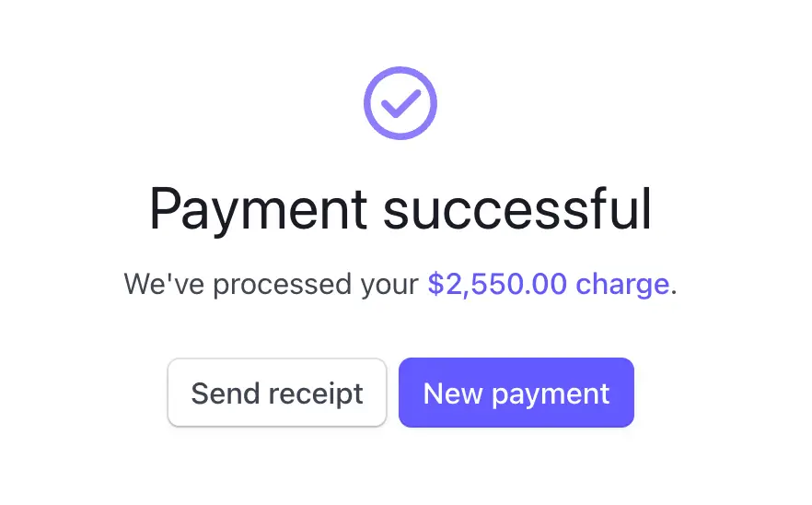Click the "New payment" label text

(516, 393)
